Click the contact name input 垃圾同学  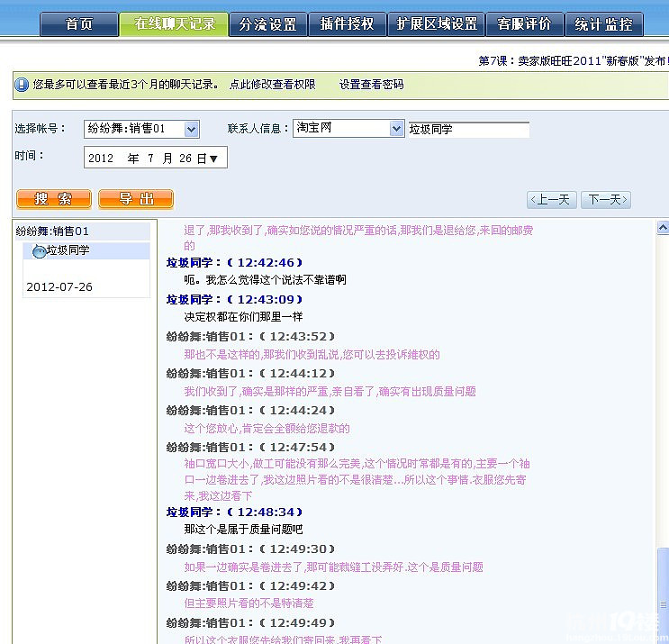tap(469, 130)
